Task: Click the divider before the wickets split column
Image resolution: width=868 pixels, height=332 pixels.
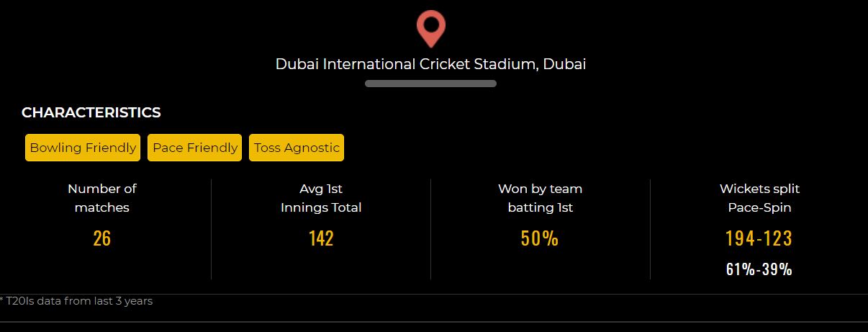Action: (650, 229)
